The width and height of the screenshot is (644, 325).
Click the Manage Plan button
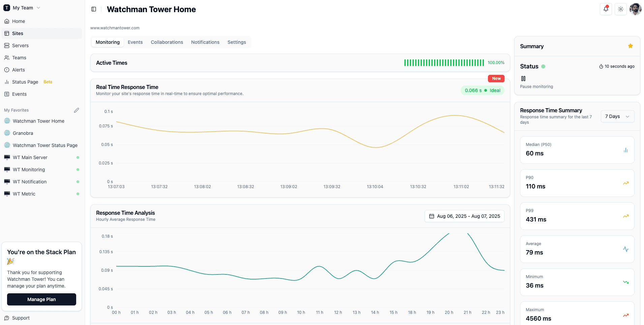(41, 299)
